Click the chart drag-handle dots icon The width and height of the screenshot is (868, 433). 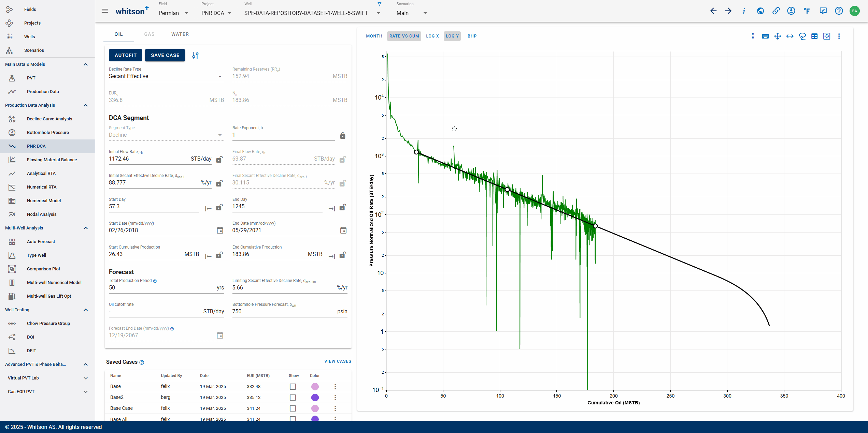pyautogui.click(x=753, y=36)
